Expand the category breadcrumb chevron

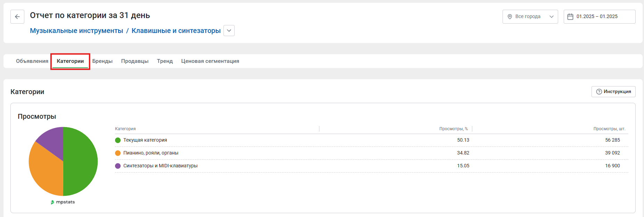[229, 31]
